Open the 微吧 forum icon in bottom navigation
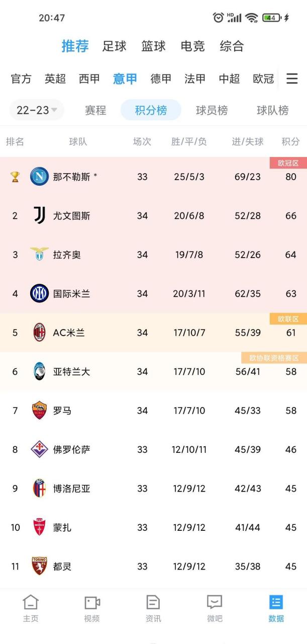Image resolution: width=307 pixels, height=644 pixels. (215, 607)
